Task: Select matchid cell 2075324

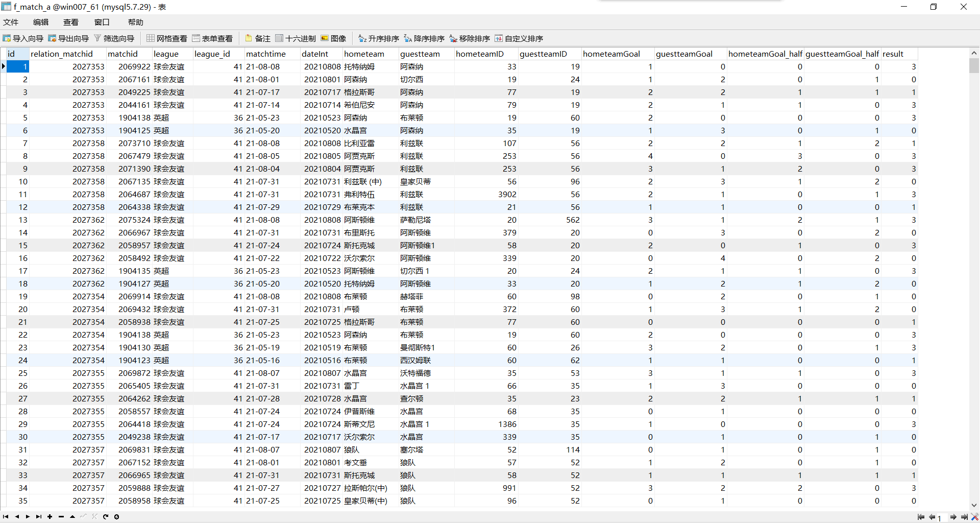Action: (129, 220)
